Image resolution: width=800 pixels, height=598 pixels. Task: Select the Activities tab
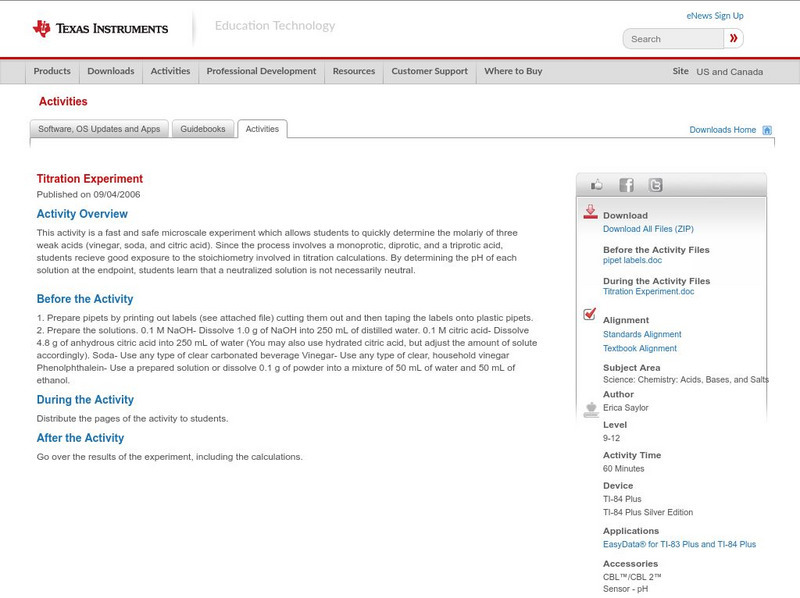(x=262, y=129)
